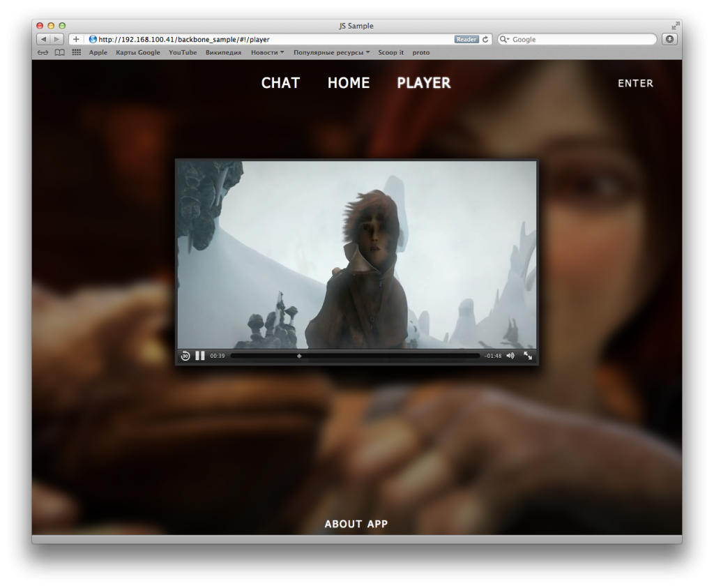This screenshot has width=714, height=588.
Task: Show the Safari downloads list
Action: click(x=670, y=40)
